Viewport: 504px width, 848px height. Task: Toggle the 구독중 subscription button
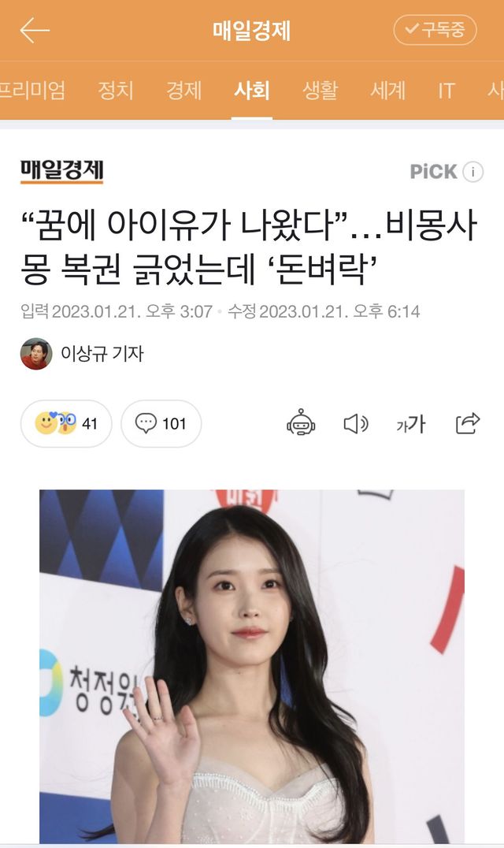435,30
